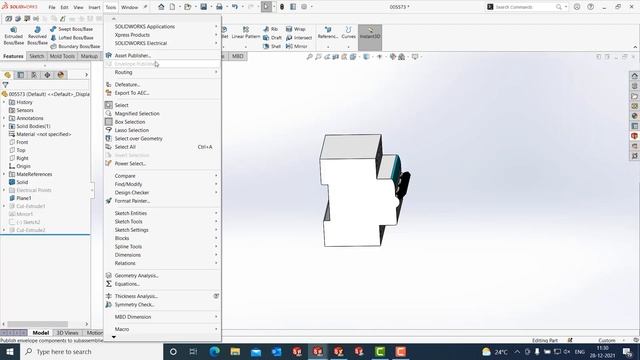The height and width of the screenshot is (360, 640).
Task: Click the Intersect feature tool
Action: coord(299,38)
